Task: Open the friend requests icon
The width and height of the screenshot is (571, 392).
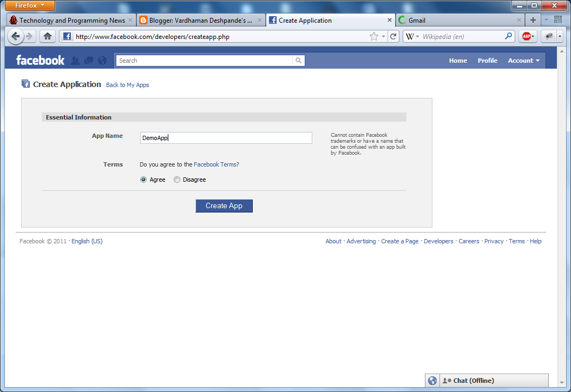Action: click(75, 60)
